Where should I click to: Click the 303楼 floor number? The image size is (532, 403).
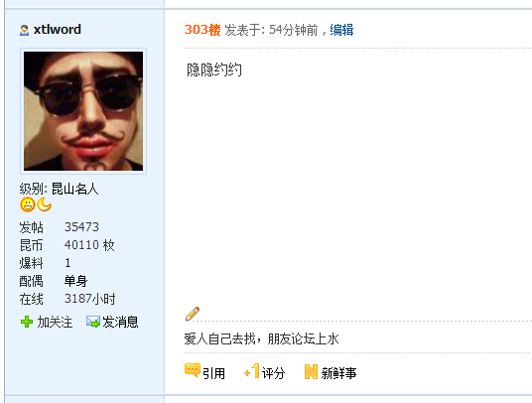click(x=202, y=30)
